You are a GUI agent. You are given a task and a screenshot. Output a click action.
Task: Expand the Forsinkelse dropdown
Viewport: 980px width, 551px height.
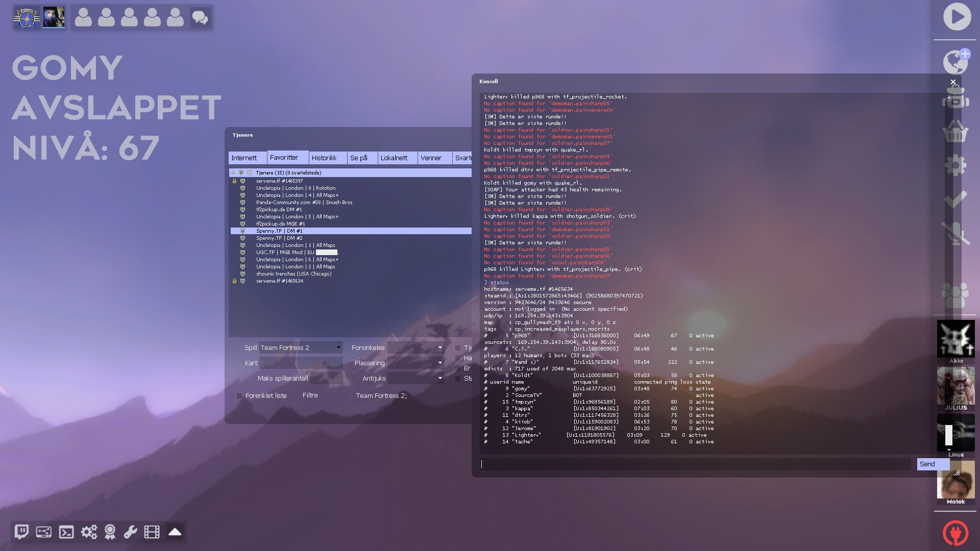coord(415,348)
